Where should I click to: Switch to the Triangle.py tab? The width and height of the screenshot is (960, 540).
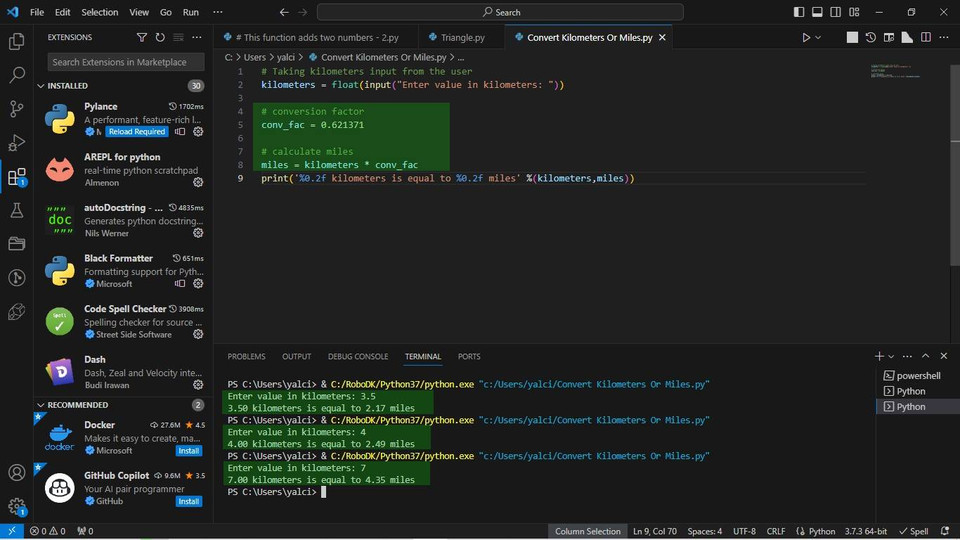coord(462,37)
